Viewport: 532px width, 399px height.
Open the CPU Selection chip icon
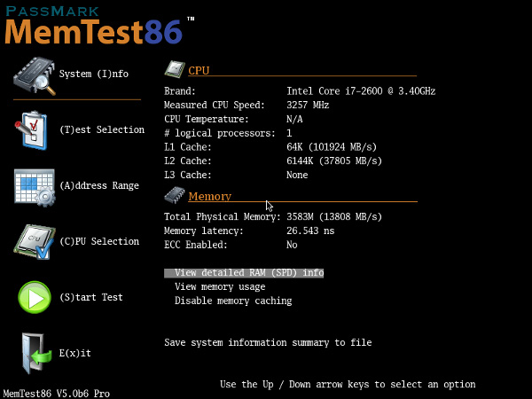coord(35,241)
